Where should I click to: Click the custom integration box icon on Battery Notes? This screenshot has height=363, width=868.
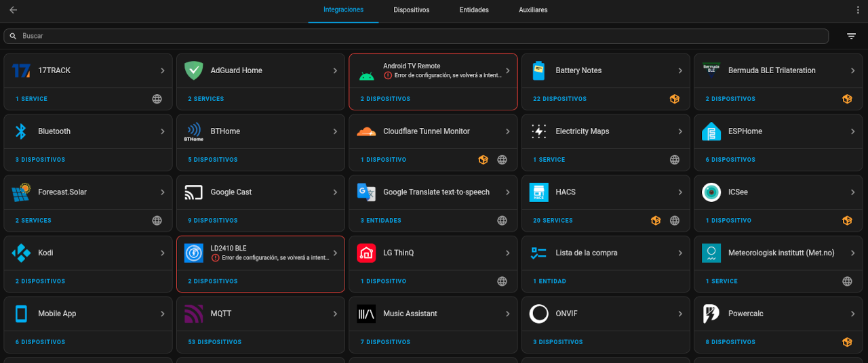pyautogui.click(x=675, y=99)
